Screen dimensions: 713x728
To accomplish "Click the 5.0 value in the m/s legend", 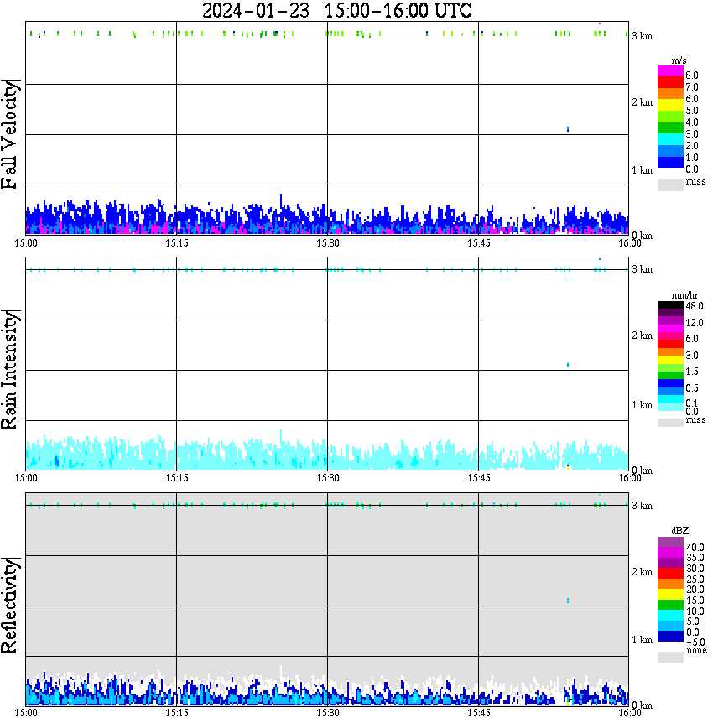I will click(x=692, y=111).
